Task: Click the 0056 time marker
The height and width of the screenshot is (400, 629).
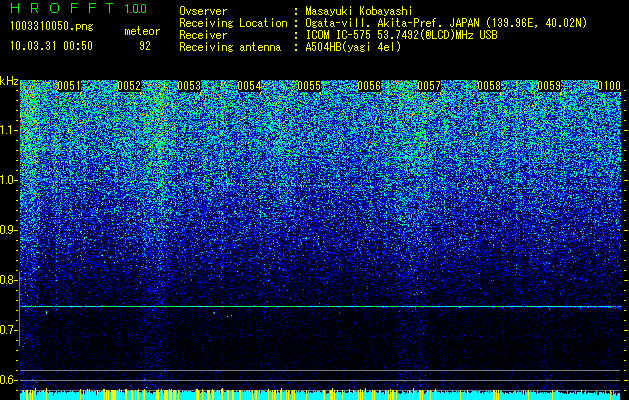Action: click(369, 86)
